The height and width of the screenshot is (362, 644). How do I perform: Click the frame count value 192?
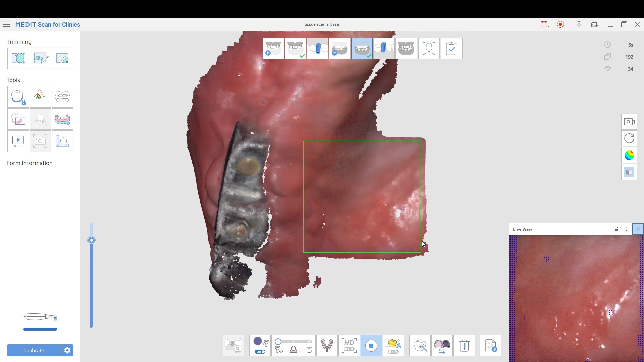coord(629,57)
